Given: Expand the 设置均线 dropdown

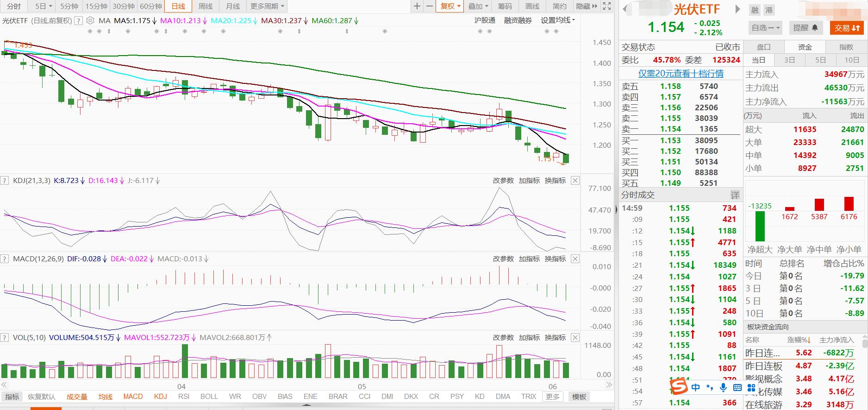Looking at the screenshot, I should pos(558,20).
